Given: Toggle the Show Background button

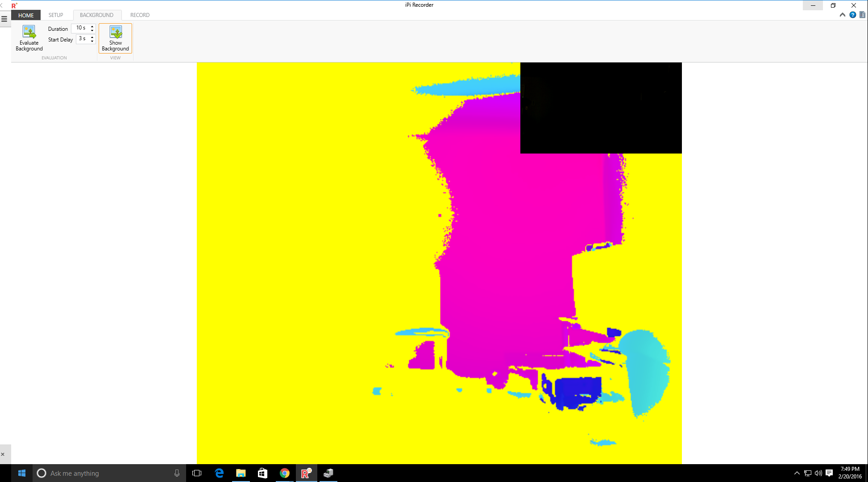Looking at the screenshot, I should pyautogui.click(x=115, y=38).
